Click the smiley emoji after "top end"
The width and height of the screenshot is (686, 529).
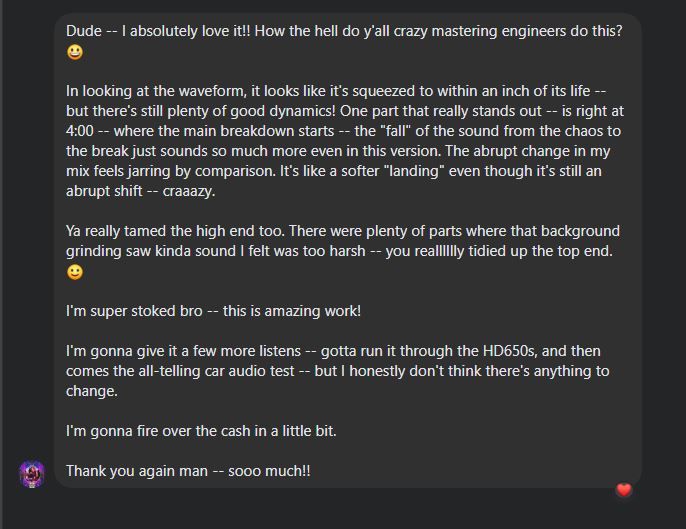[75, 272]
